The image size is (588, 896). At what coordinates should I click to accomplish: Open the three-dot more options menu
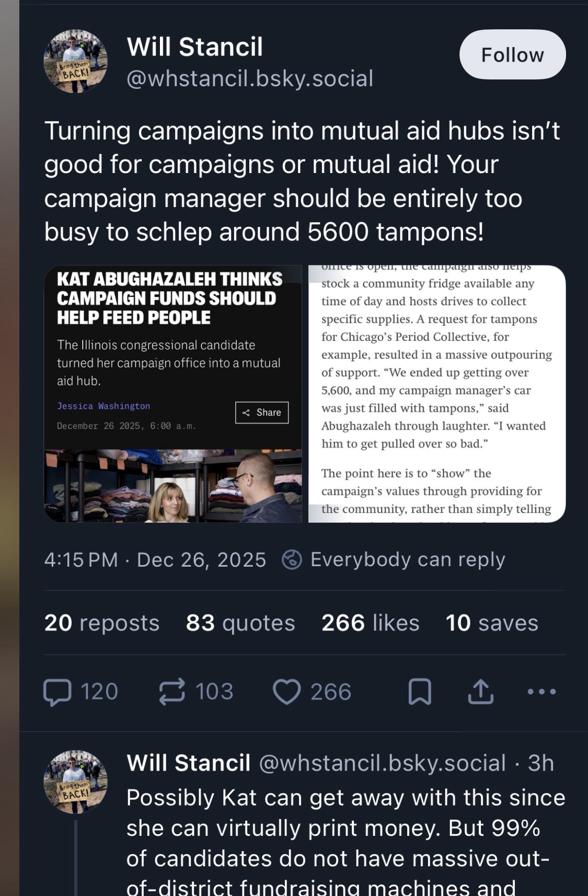coord(541,692)
